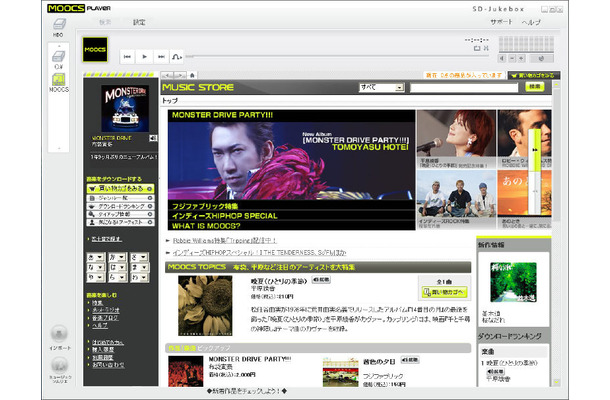Screen dimensions: 610x400
Task: Select インディーズHIPHOP SPECIAL banner entry
Action: (225, 216)
